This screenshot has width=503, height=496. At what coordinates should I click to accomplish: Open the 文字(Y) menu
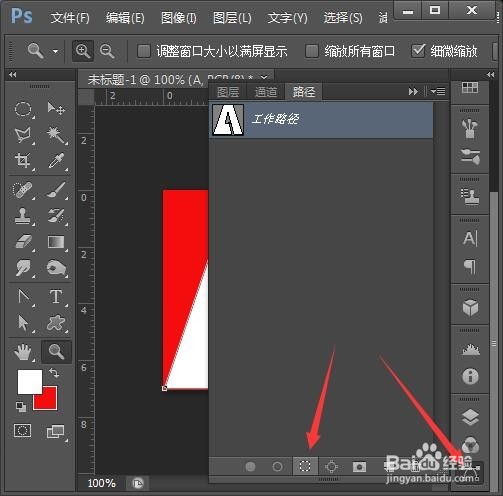(x=287, y=17)
